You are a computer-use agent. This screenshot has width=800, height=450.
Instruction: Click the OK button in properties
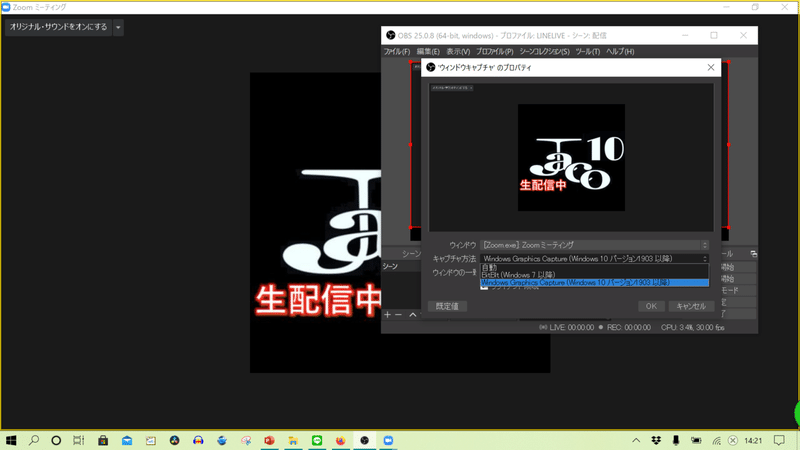pyautogui.click(x=651, y=306)
